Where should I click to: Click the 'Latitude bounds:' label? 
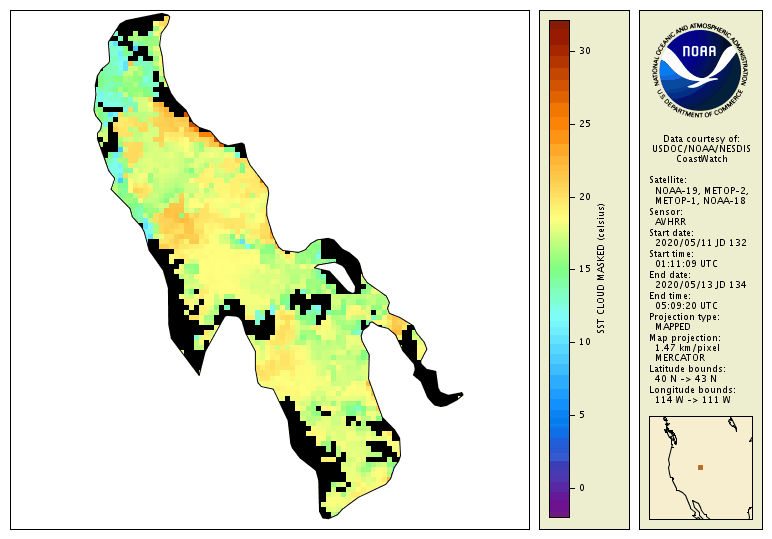point(687,369)
